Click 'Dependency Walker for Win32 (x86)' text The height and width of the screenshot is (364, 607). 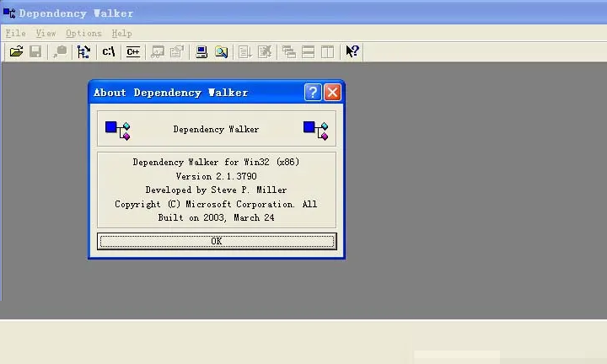pos(216,162)
